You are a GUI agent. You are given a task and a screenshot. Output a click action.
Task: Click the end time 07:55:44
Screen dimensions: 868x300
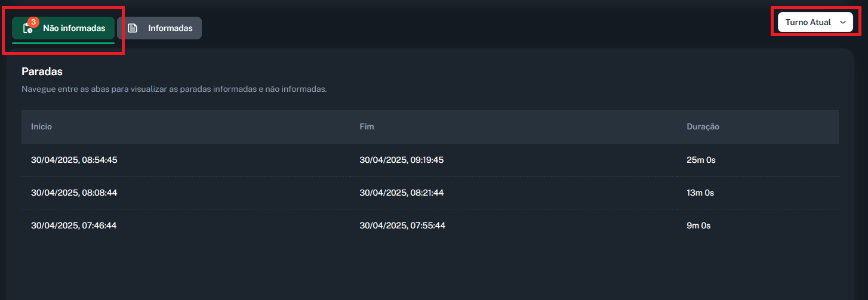(402, 225)
